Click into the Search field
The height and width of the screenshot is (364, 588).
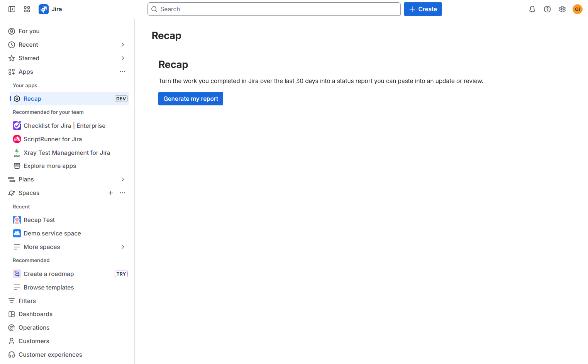[x=274, y=9]
